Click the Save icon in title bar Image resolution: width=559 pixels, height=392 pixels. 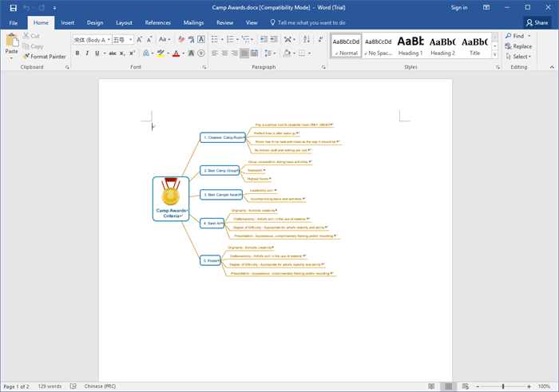(x=14, y=8)
